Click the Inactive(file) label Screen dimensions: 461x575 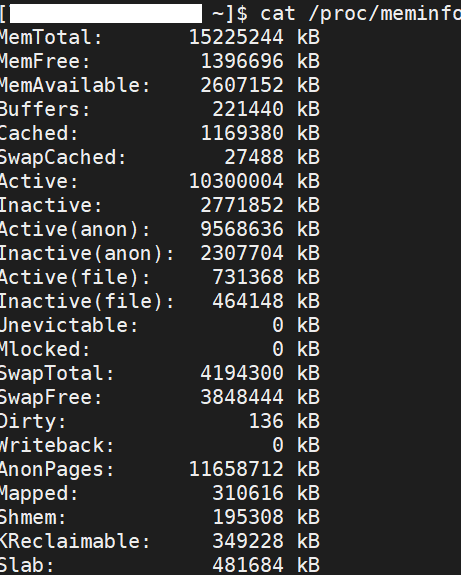pyautogui.click(x=87, y=301)
